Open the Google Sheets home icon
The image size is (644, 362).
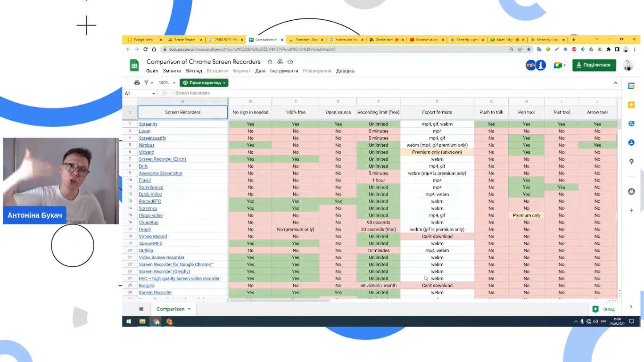tap(134, 66)
